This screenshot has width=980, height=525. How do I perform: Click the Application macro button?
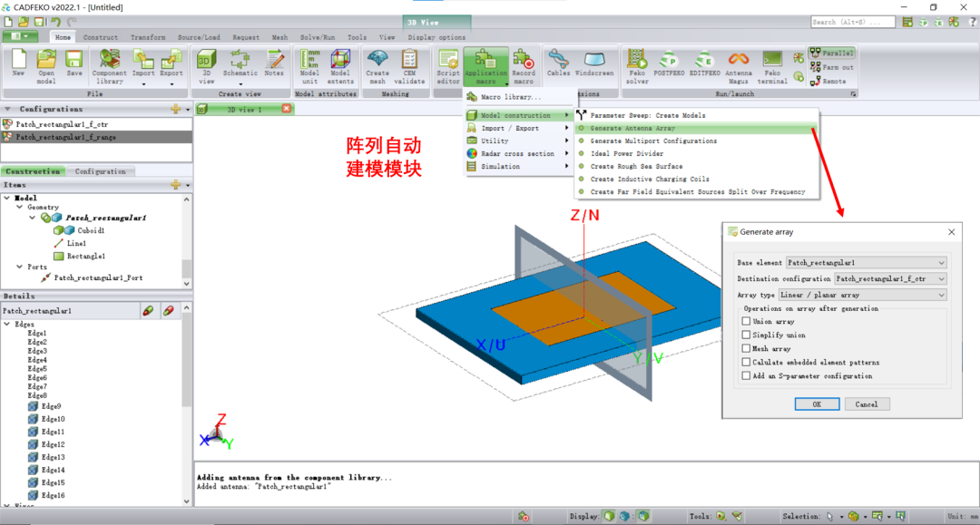[485, 66]
